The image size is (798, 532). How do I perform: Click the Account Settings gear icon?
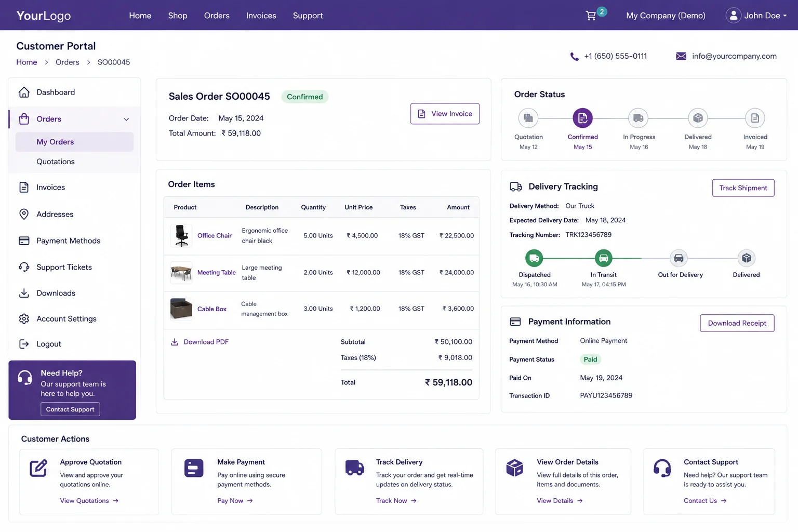pos(24,318)
